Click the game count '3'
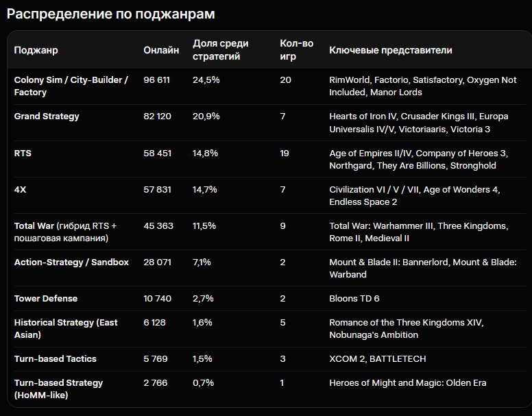 [x=282, y=358]
